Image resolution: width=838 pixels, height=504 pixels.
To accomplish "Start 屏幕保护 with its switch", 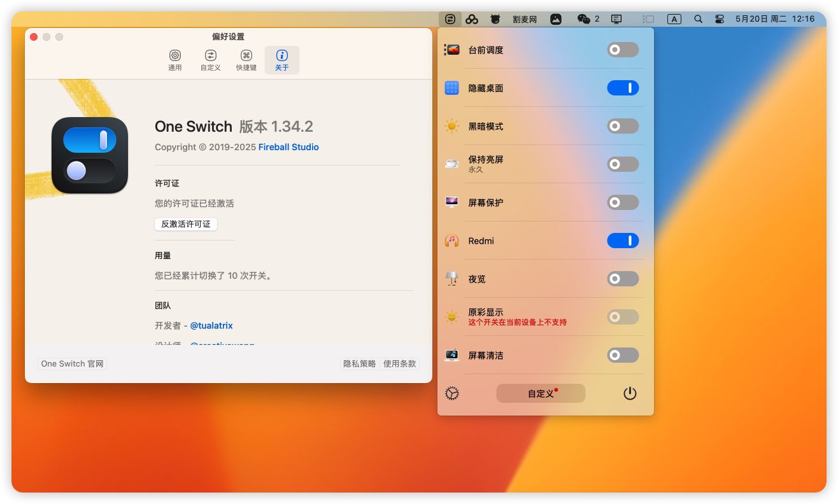I will coord(623,202).
